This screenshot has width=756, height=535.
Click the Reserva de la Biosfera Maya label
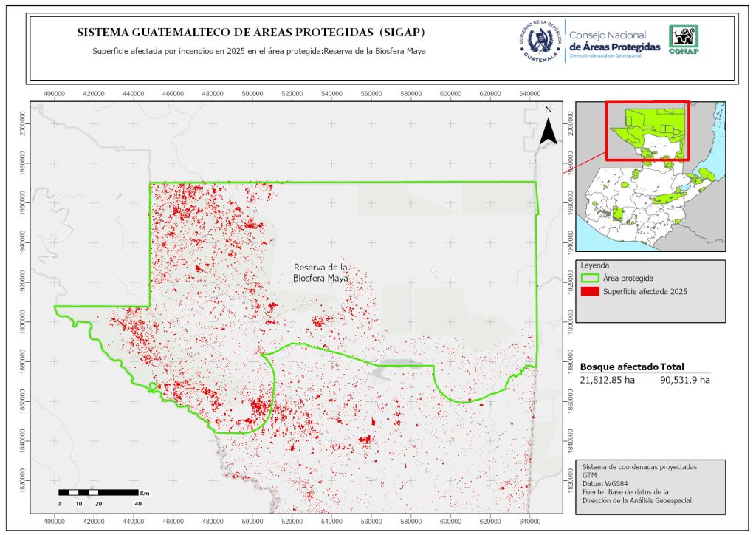coord(320,273)
